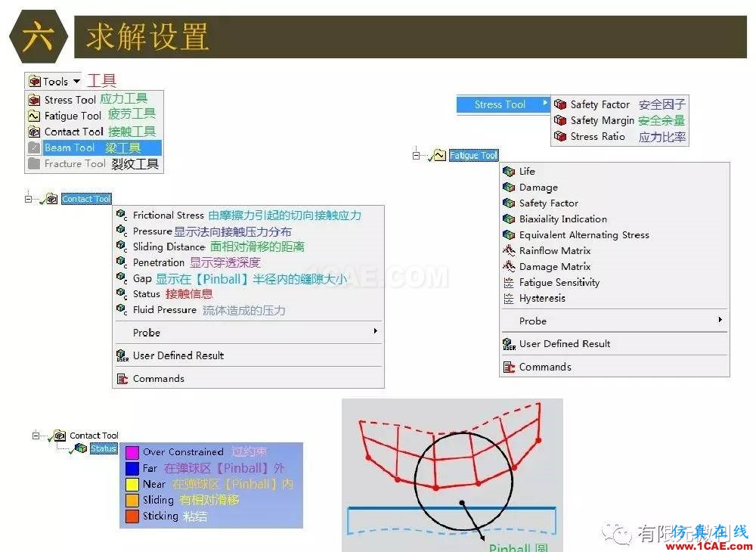Click the Fracture Tool folder icon

click(x=34, y=163)
